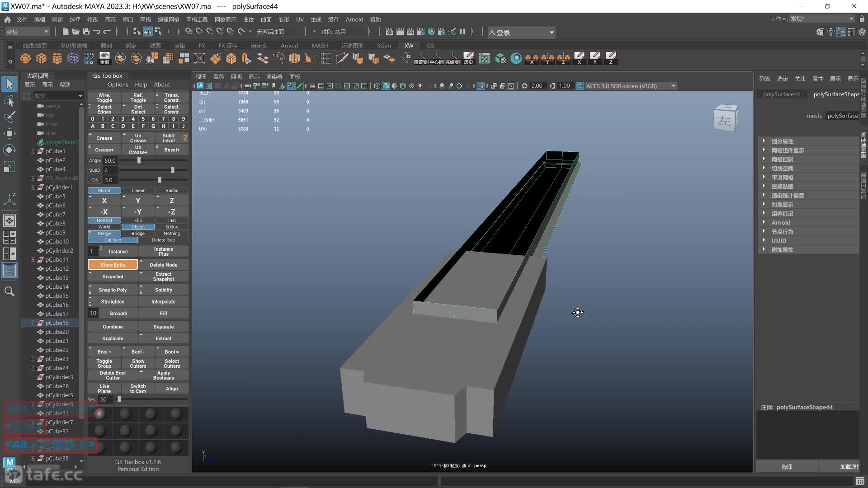
Task: Click the Bevel+ button
Action: click(172, 150)
